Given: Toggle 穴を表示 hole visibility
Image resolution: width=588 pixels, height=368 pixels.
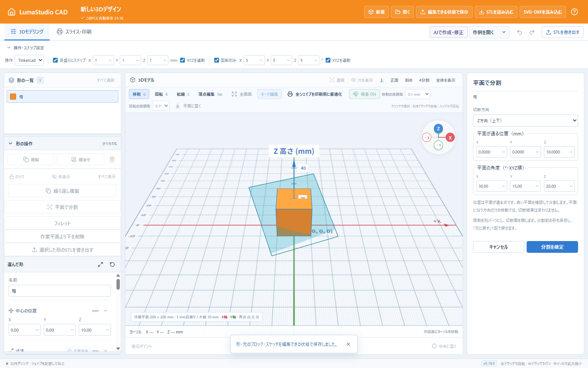Looking at the screenshot, I should [x=362, y=80].
